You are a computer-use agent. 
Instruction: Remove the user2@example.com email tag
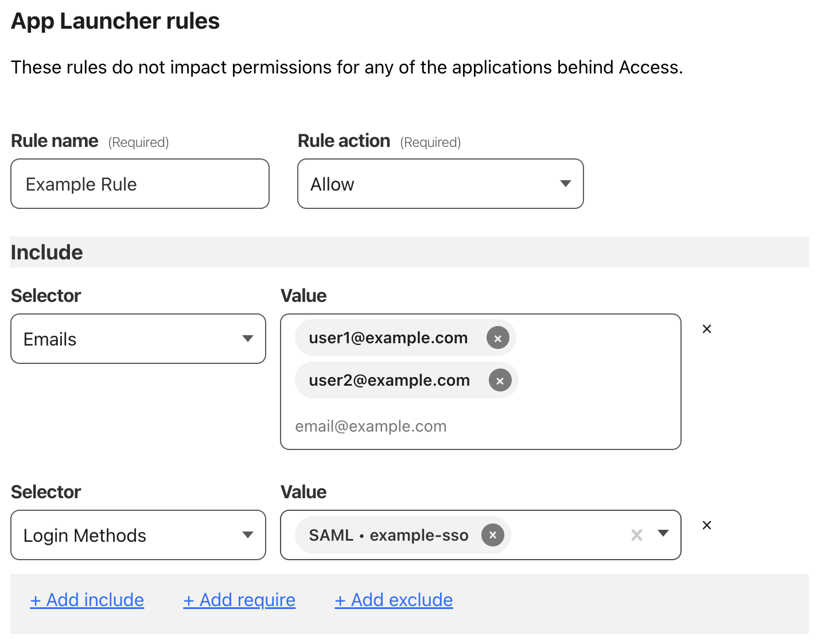[500, 380]
